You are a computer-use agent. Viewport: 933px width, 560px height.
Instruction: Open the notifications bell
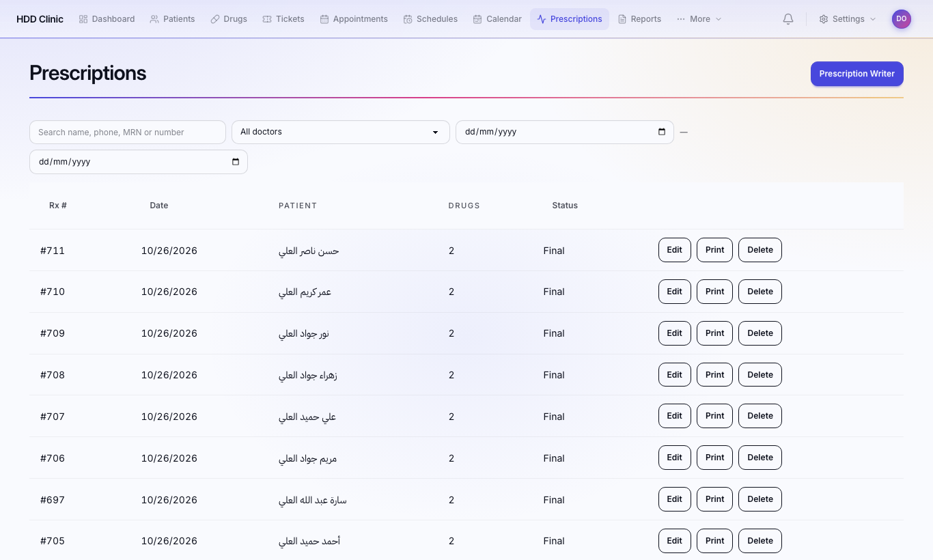point(788,19)
